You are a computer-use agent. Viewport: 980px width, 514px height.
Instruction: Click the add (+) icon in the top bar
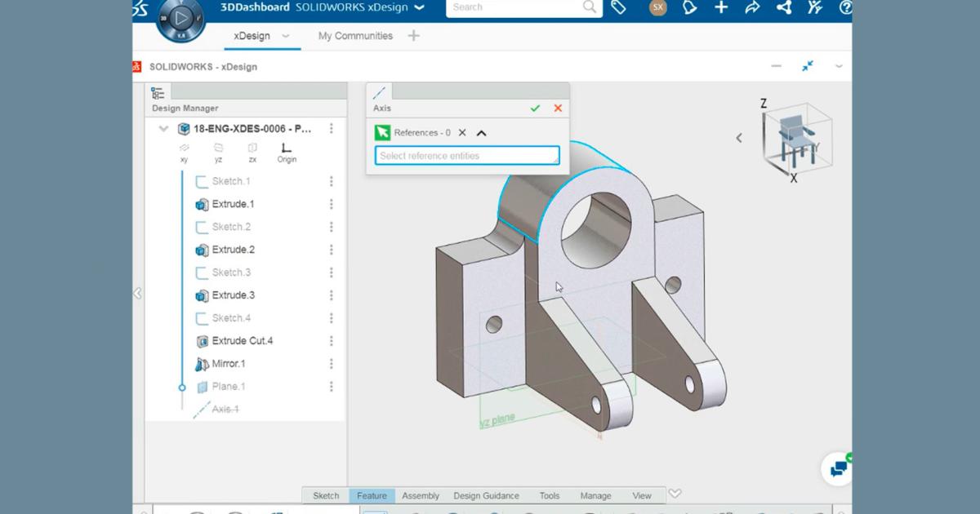point(719,7)
